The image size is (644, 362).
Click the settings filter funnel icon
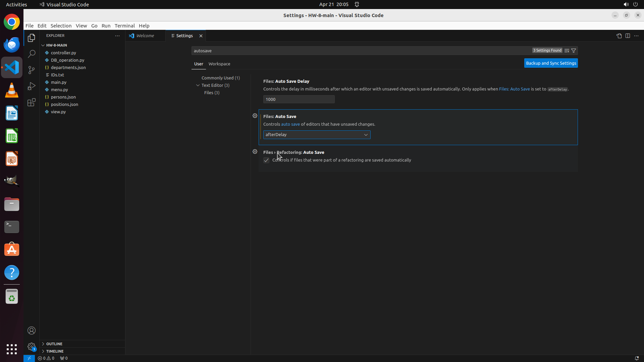pos(574,51)
